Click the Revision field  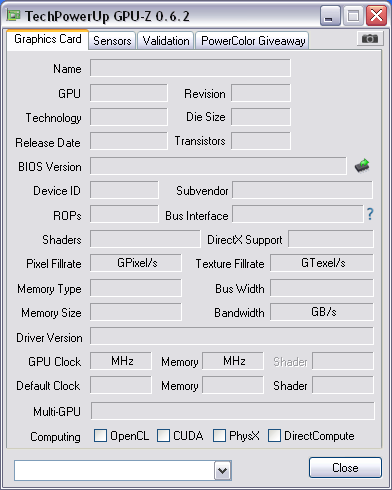[x=261, y=93]
